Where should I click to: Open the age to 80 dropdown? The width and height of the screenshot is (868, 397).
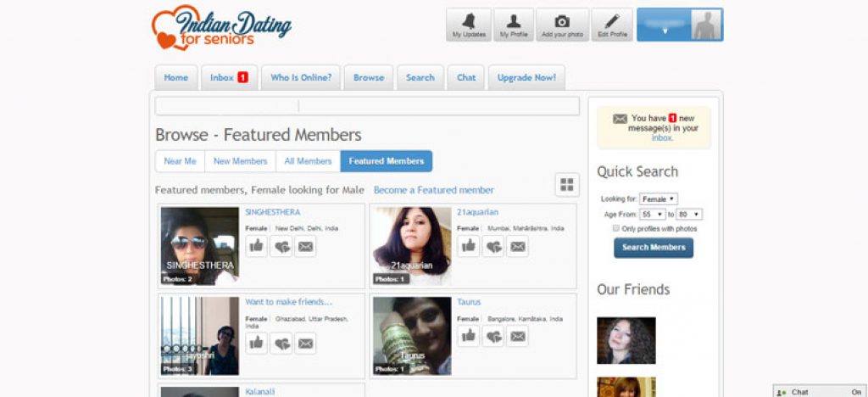pos(689,215)
